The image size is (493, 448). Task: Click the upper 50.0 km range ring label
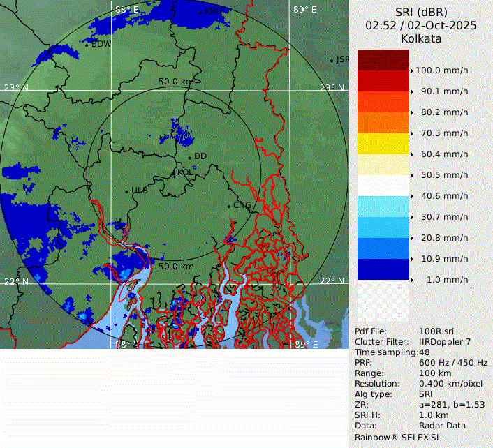176,82
